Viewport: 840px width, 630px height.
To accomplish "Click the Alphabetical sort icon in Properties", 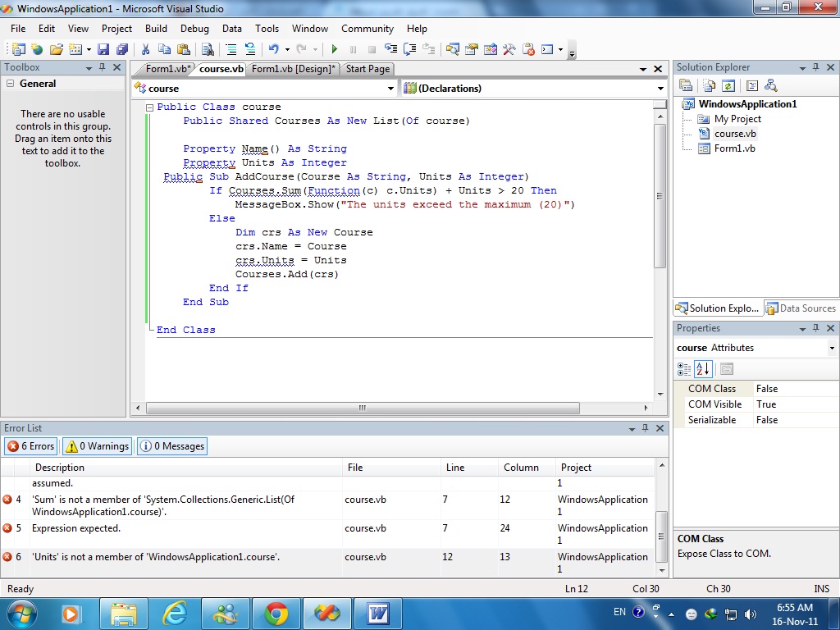I will 703,368.
